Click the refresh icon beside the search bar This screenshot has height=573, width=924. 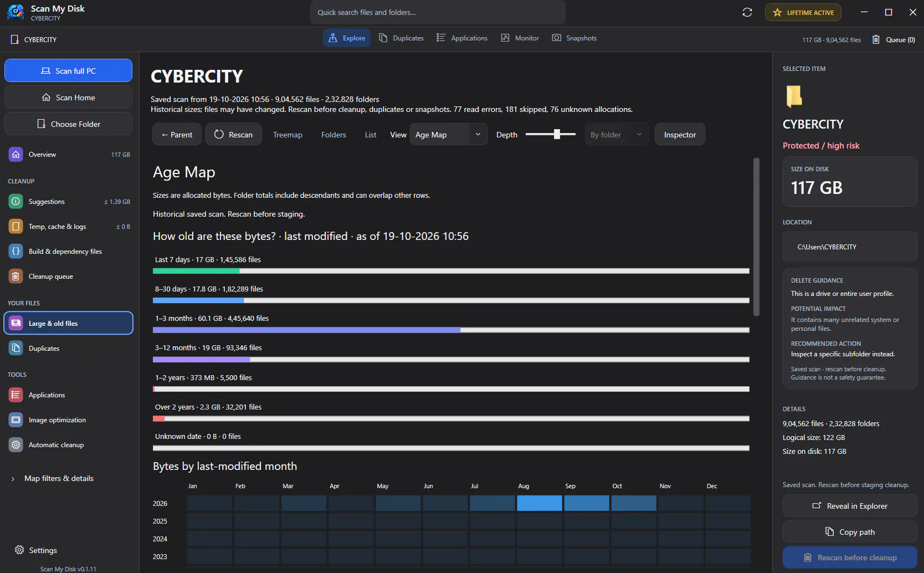[x=747, y=12]
